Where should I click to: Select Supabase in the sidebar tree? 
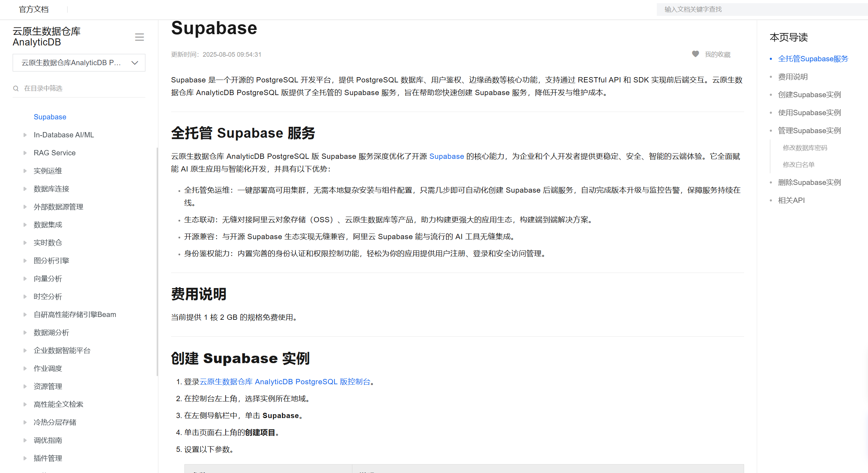click(50, 117)
